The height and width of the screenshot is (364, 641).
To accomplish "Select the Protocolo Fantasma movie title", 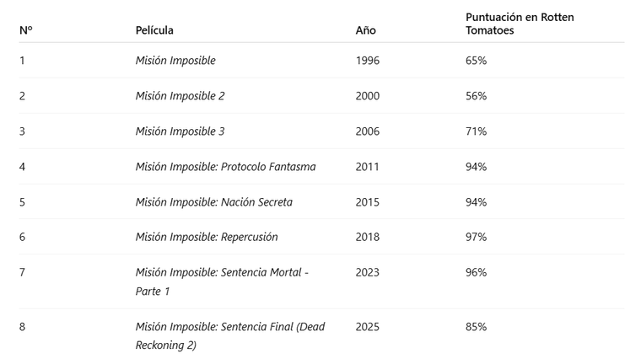I will coord(225,167).
